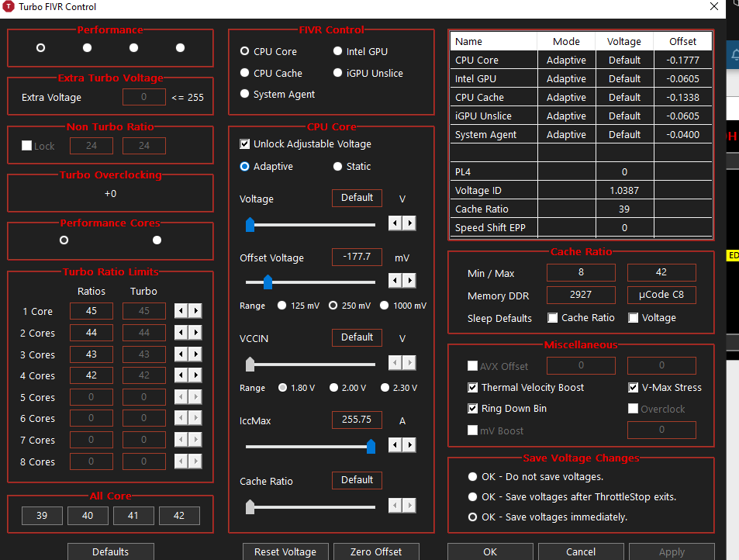Toggle Sleep Defaults Voltage checkbox
Screen dimensions: 739x560
pos(634,318)
